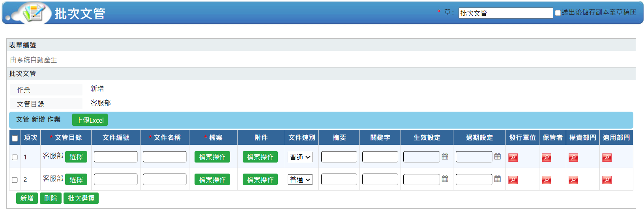This screenshot has width=644, height=215.
Task: Click the 由系統自動產生 text
Action: tap(34, 60)
